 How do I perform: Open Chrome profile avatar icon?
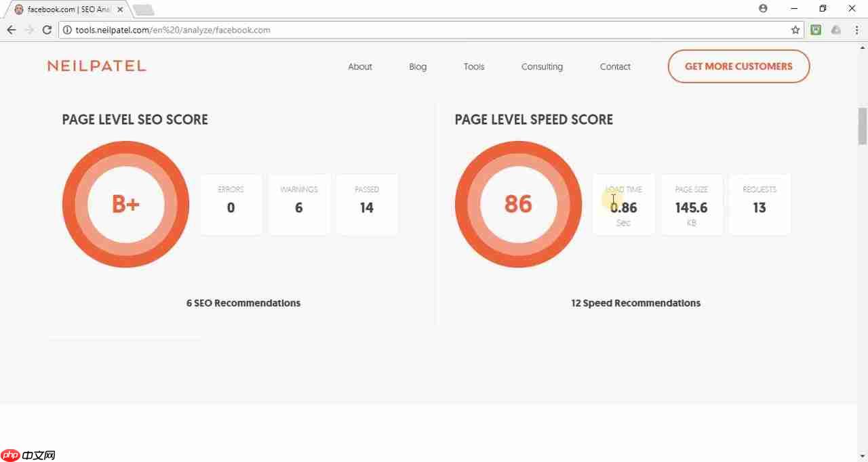pos(763,9)
